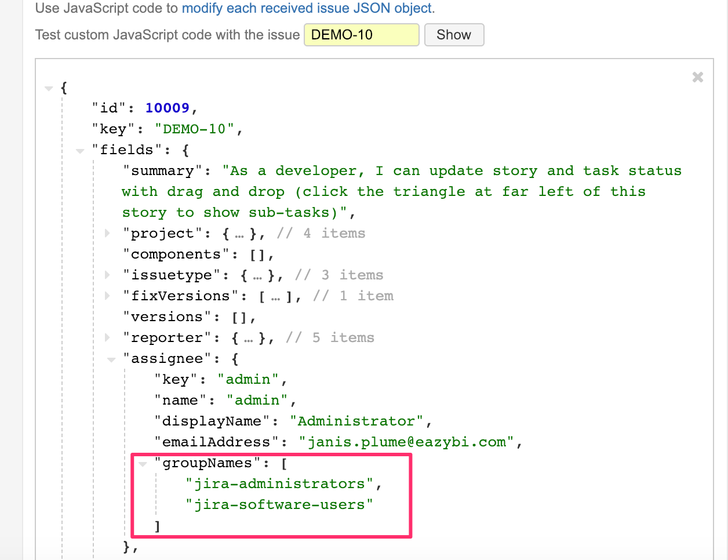Collapse the "fields" node

tap(80, 151)
